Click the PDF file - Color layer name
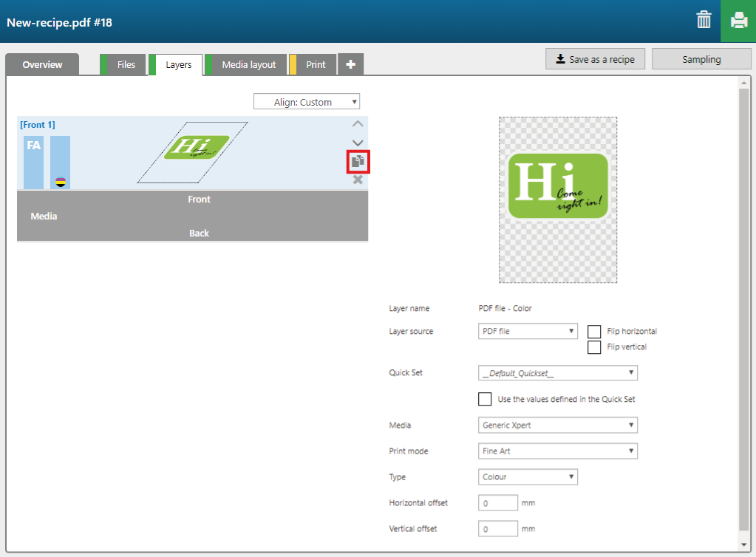 [x=505, y=308]
